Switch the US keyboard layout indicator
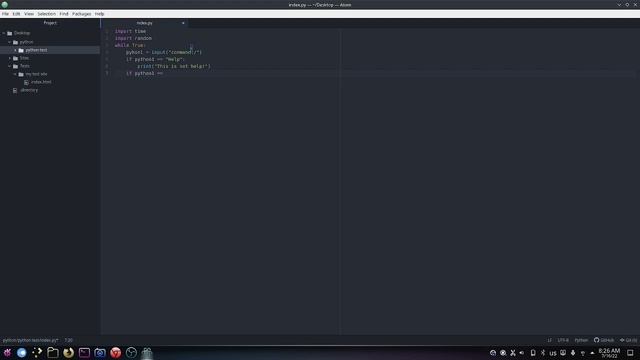 553,353
